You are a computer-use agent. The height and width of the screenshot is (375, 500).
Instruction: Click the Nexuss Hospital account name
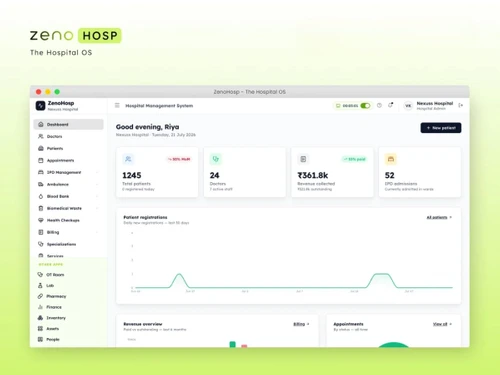[x=435, y=103]
